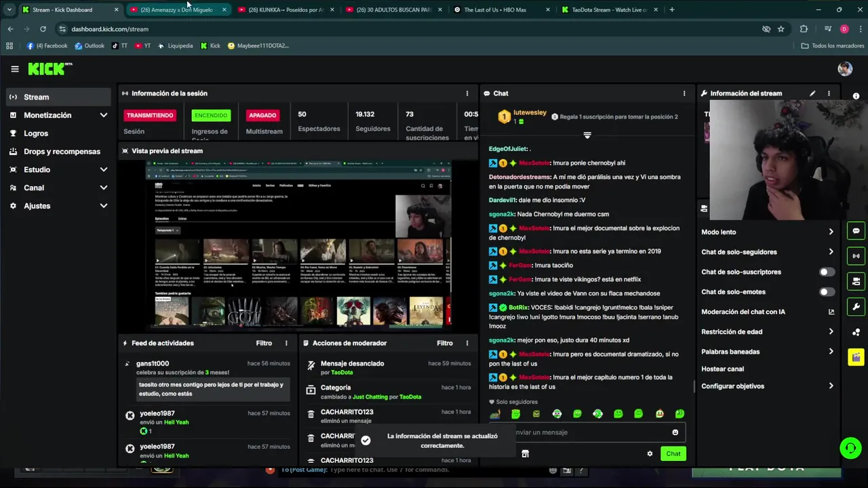Switch to The Last of Us HBO Max tab
Viewport: 868px width, 488px height.
[x=501, y=9]
